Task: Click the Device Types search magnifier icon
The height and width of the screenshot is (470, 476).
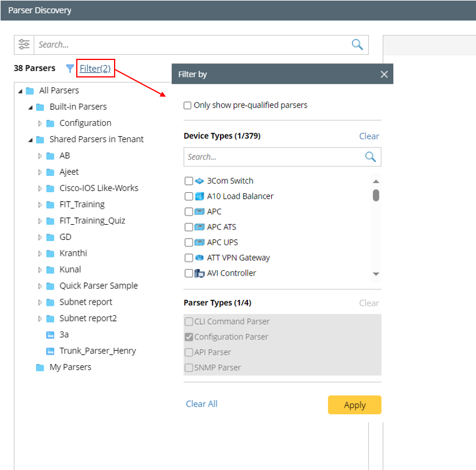Action: 370,157
